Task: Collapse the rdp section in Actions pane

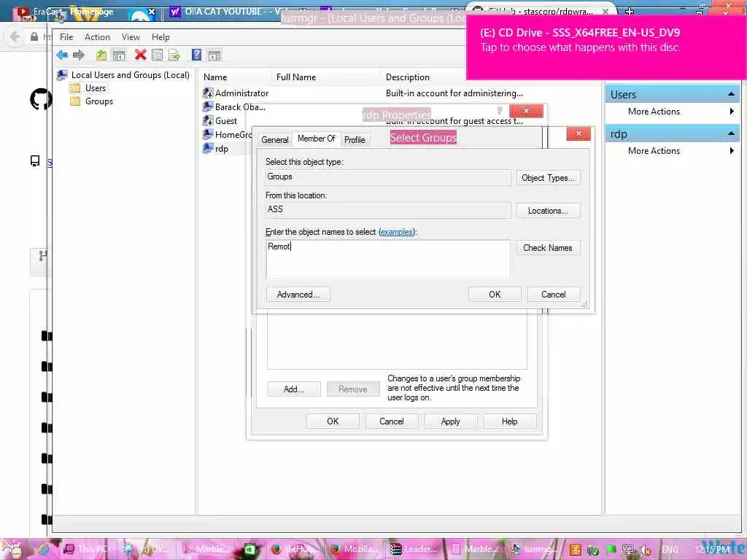Action: 731,134
